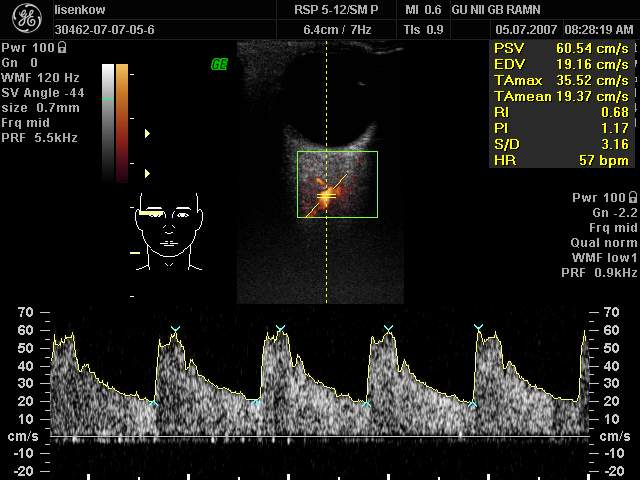Click the third cyan peak systolic caliper
Viewport: 640px width, 480px height.
pyautogui.click(x=388, y=328)
